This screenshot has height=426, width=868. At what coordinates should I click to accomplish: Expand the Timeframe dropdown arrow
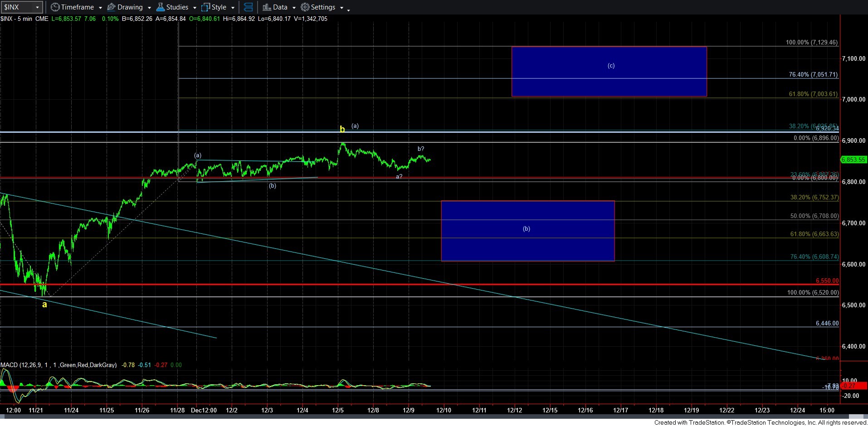(100, 8)
